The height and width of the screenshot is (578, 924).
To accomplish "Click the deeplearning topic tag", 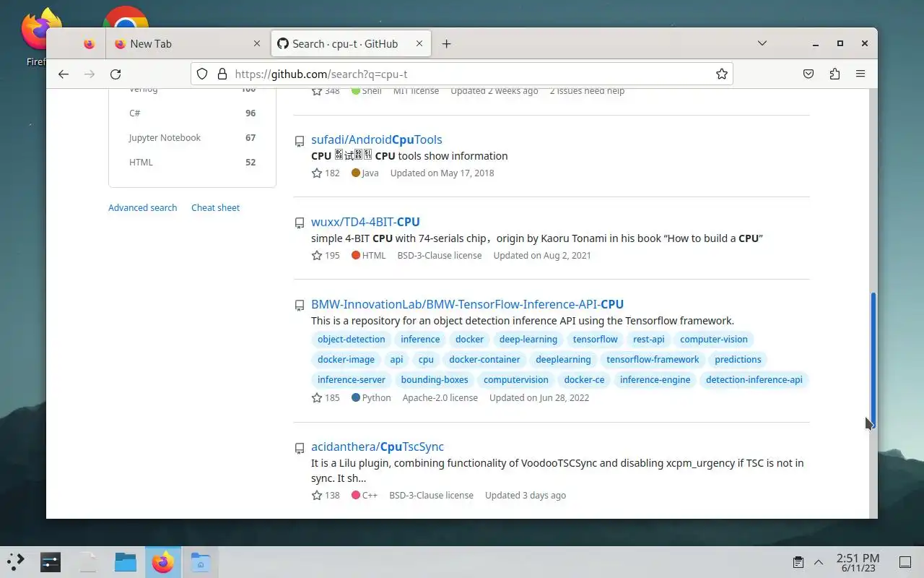I will pos(563,359).
